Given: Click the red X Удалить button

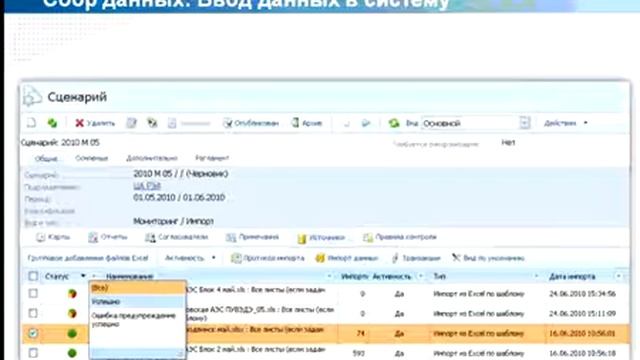Looking at the screenshot, I should 95,123.
